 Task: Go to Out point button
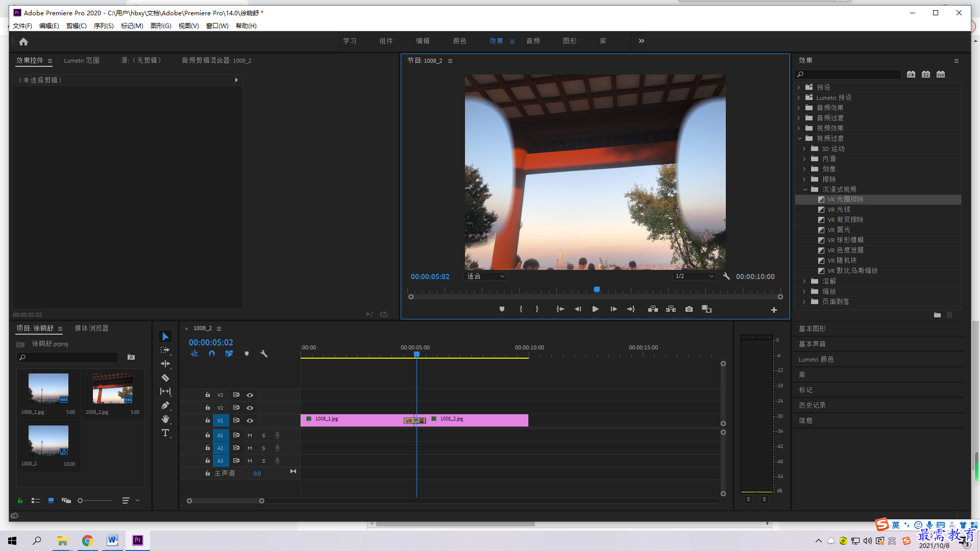[631, 309]
